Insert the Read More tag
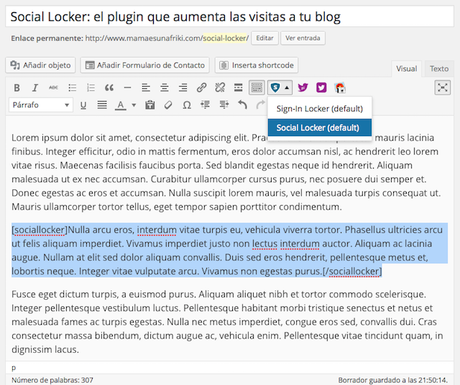The width and height of the screenshot is (460, 385). pos(238,88)
